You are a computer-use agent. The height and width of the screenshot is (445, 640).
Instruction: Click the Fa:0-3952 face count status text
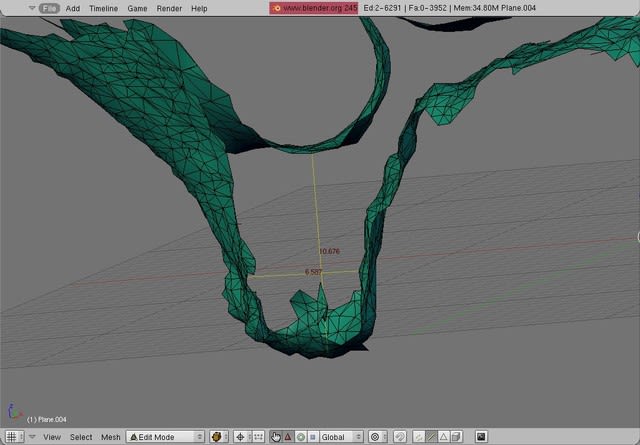click(427, 8)
